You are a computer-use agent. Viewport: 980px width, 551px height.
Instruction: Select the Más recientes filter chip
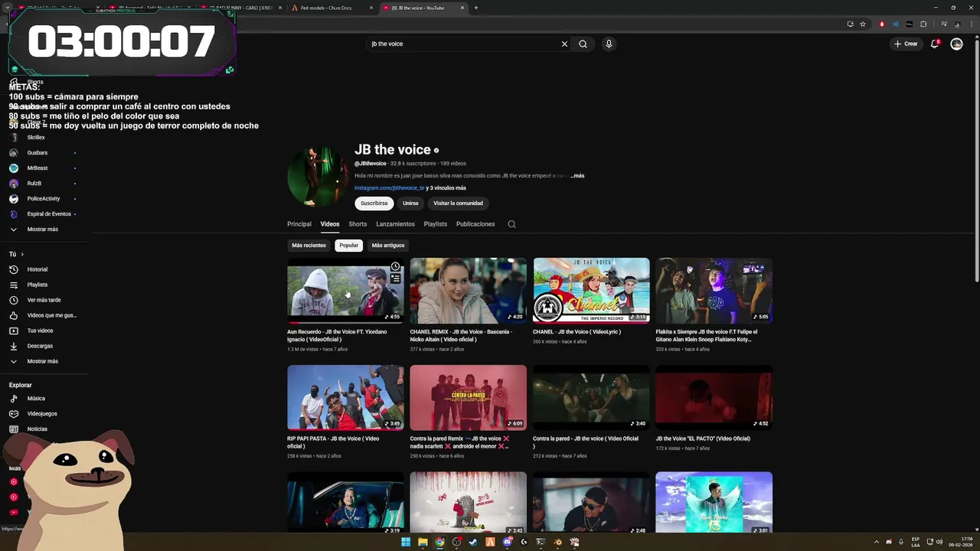309,246
